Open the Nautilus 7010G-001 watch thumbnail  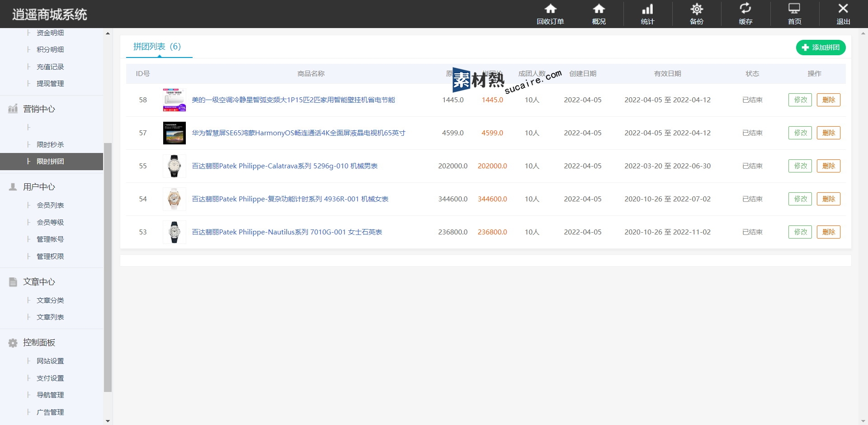coord(175,232)
